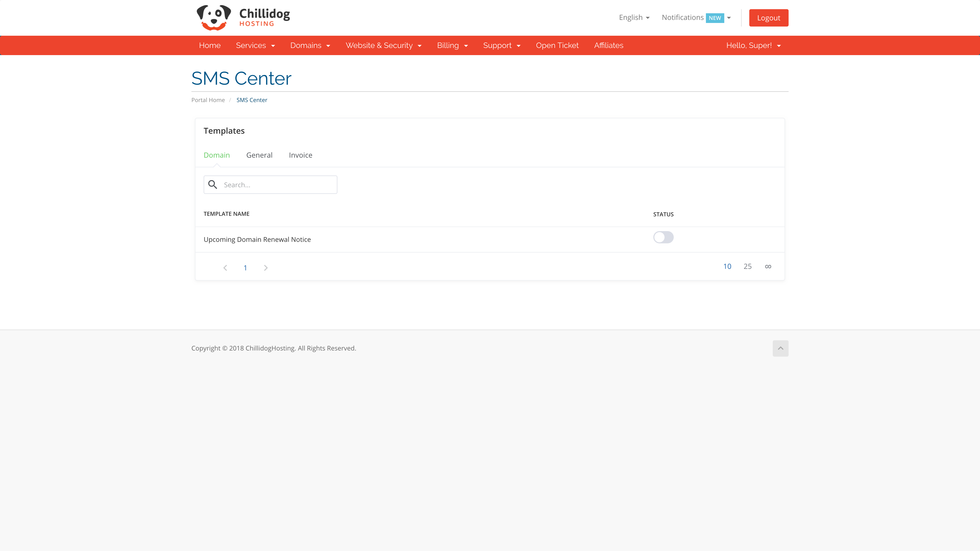
Task: Click the Logout button
Action: (x=769, y=18)
